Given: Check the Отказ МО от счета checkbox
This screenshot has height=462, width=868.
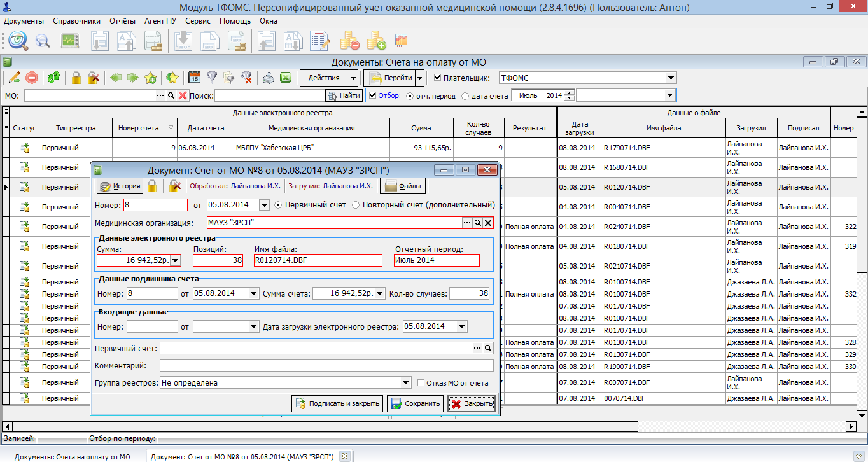Looking at the screenshot, I should tap(421, 383).
